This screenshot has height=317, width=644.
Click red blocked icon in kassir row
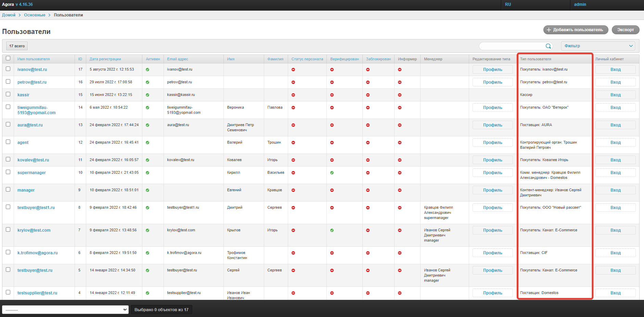coord(368,95)
